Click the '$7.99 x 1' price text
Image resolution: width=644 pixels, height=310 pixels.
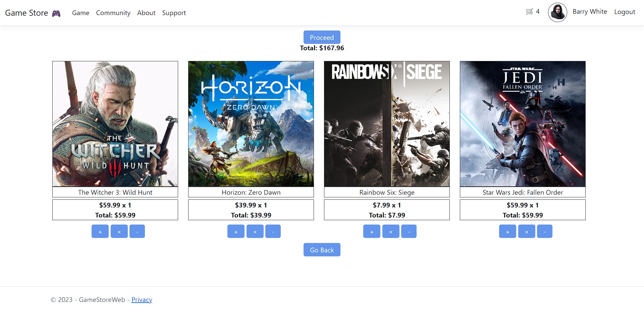coord(387,205)
